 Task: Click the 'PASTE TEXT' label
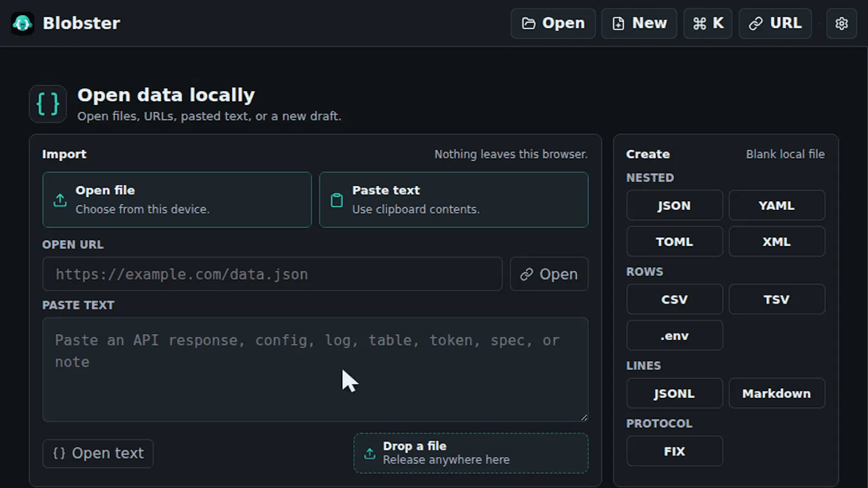(78, 305)
